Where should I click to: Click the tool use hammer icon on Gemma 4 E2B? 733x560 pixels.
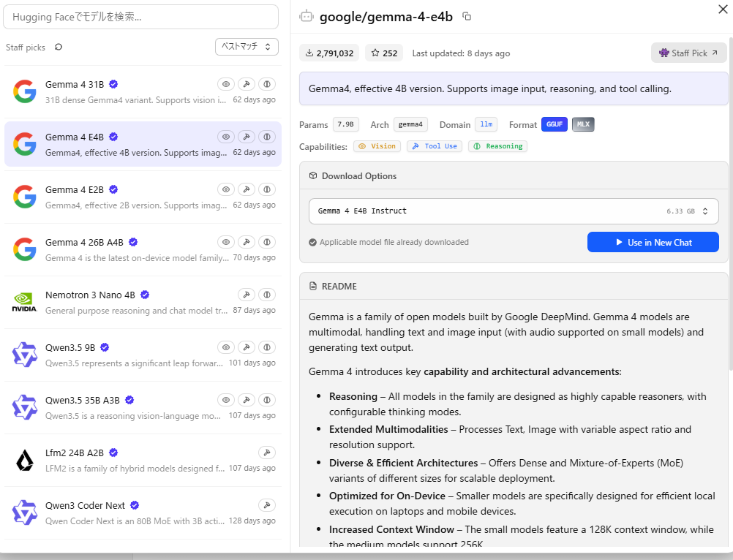pos(247,189)
